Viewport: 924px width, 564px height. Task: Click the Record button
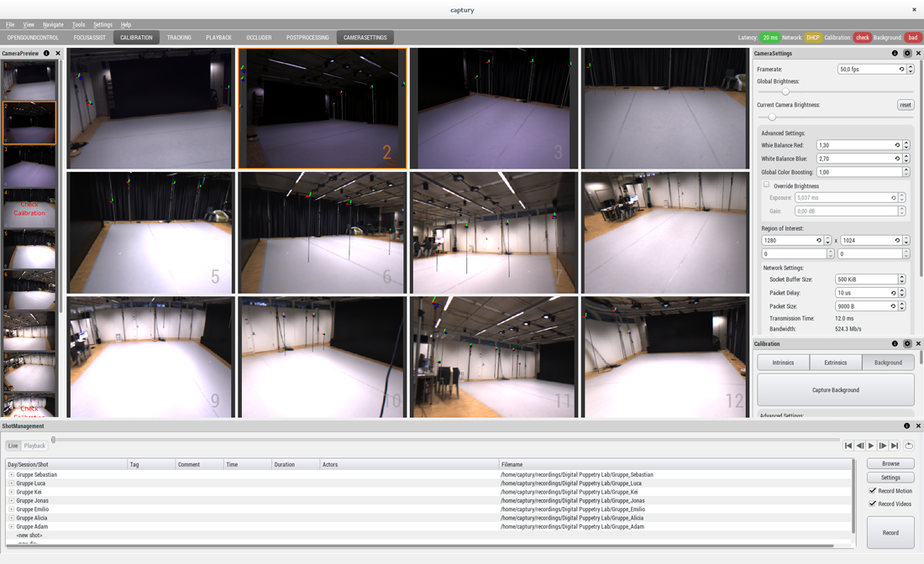pos(890,532)
